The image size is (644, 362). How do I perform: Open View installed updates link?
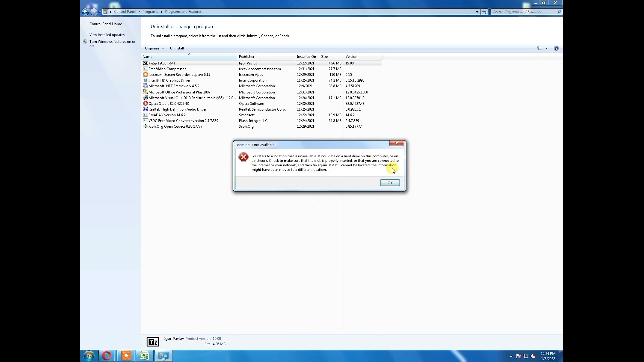click(x=107, y=35)
